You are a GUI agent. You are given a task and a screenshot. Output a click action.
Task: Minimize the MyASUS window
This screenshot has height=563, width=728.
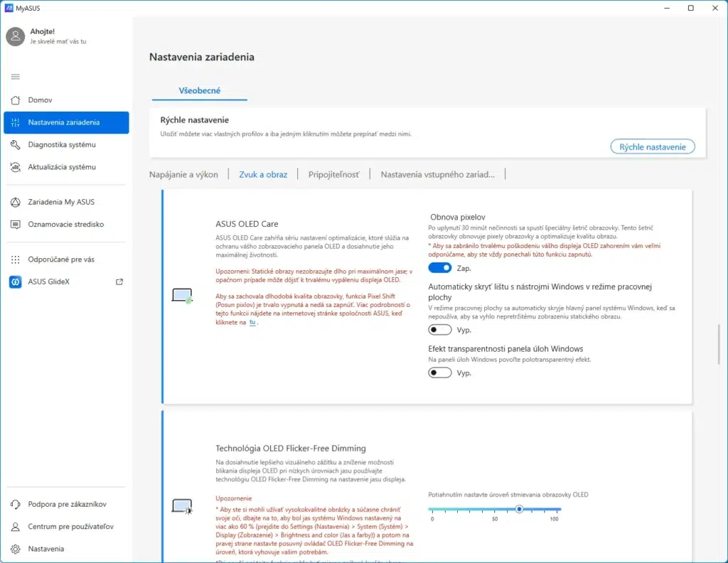coord(667,8)
